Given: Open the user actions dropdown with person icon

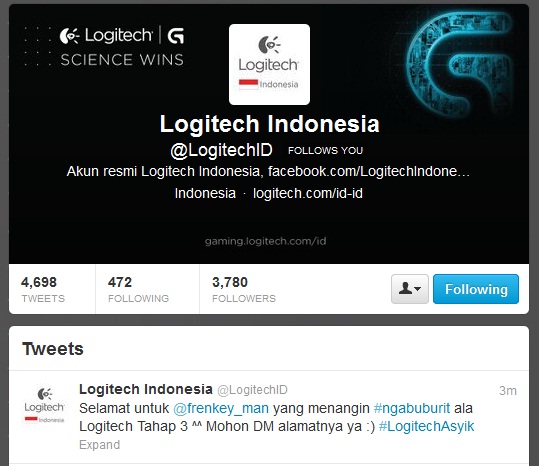Looking at the screenshot, I should click(410, 289).
